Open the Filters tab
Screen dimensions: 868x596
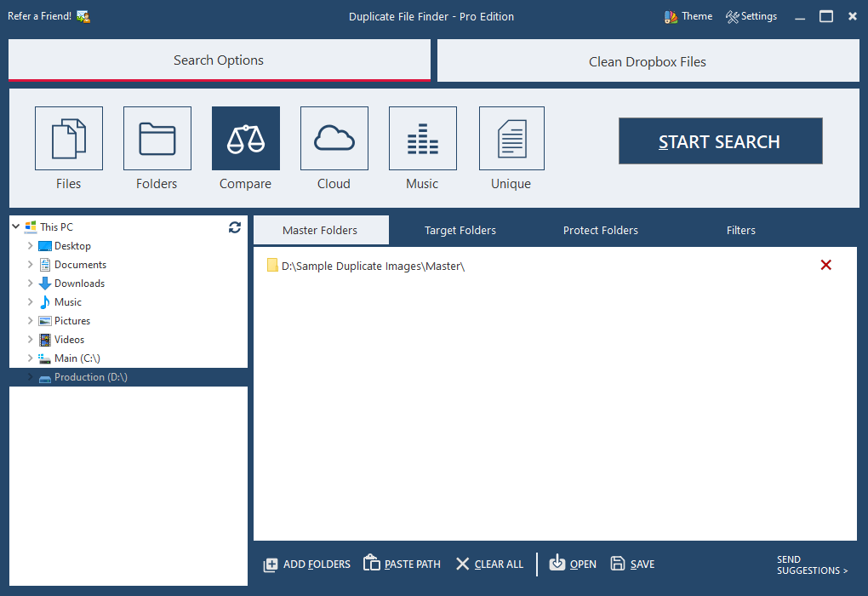[x=740, y=231]
